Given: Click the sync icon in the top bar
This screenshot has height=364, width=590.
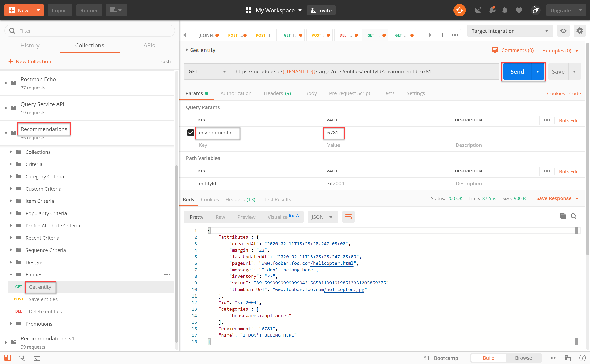Looking at the screenshot, I should (x=459, y=10).
